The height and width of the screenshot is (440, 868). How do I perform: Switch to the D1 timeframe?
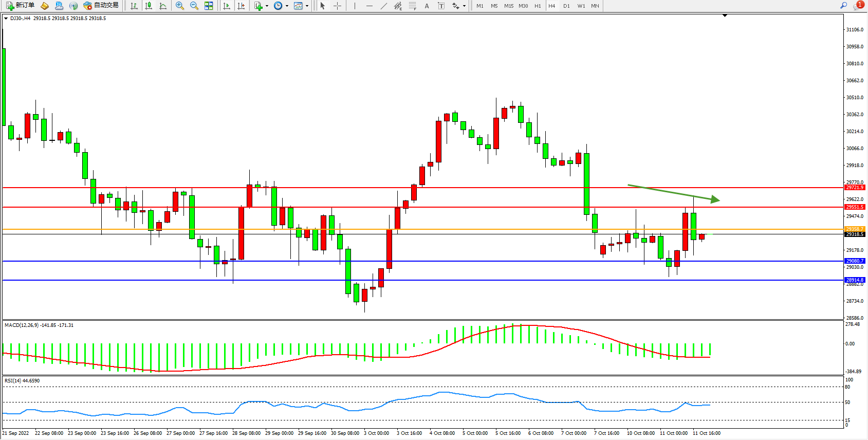566,6
